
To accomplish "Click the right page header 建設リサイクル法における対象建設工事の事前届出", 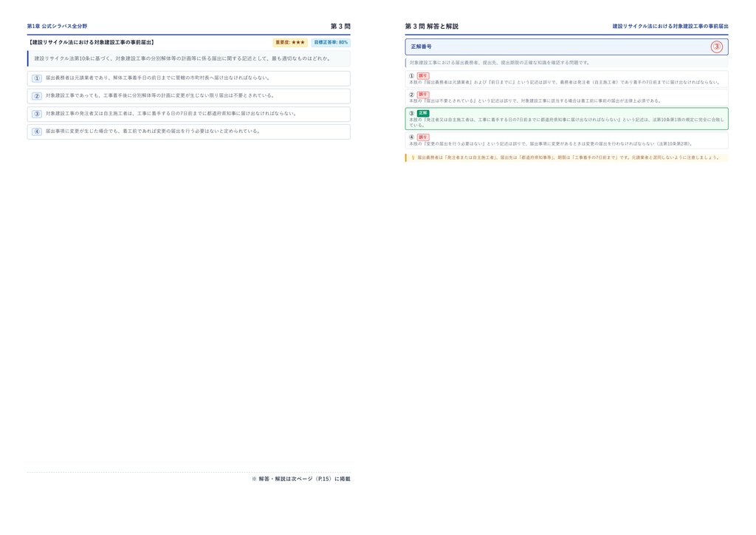I will 670,26.
